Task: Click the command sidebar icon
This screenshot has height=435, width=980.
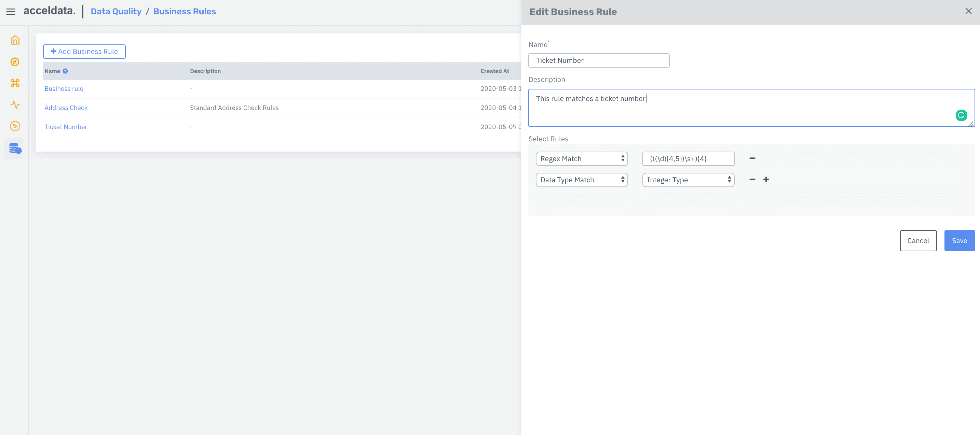Action: click(14, 83)
